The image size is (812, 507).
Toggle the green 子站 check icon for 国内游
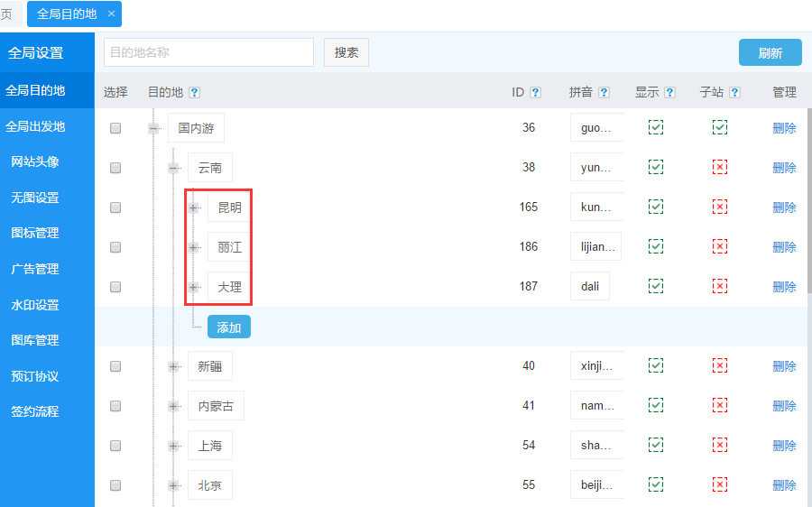click(x=719, y=128)
